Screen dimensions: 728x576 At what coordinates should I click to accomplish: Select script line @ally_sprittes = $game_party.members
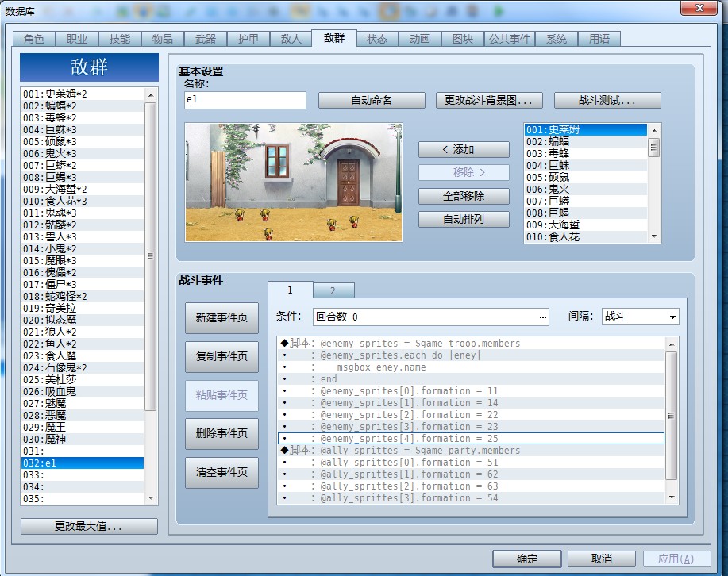(472, 450)
